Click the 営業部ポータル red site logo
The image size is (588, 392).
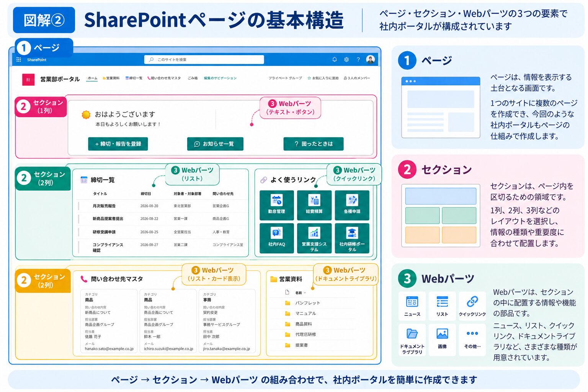[x=28, y=79]
